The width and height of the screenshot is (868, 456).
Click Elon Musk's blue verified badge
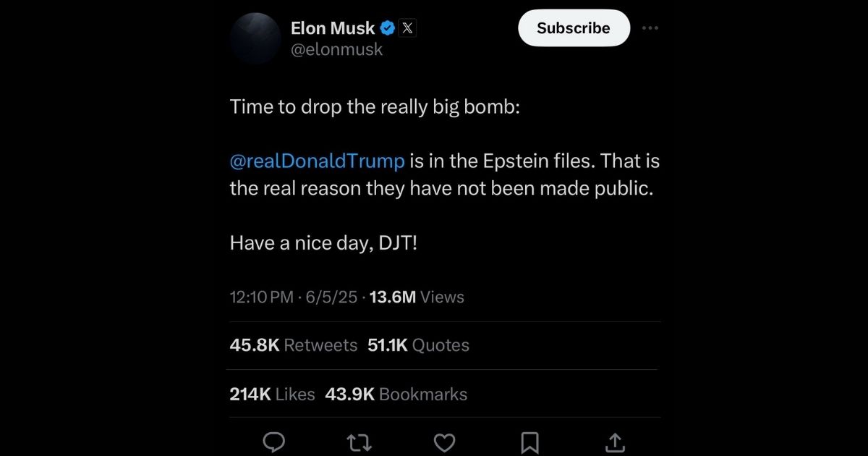pyautogui.click(x=386, y=28)
